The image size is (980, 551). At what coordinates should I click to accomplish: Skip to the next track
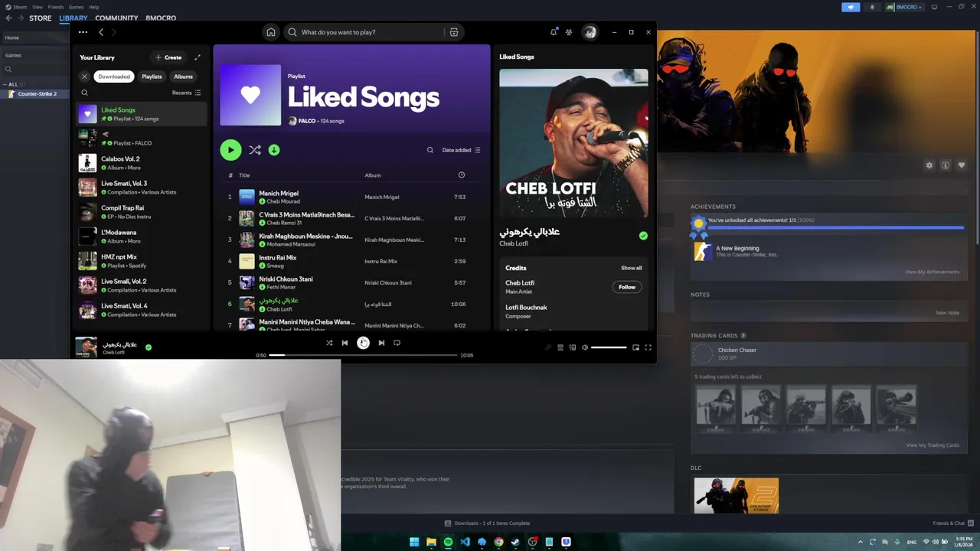click(381, 343)
